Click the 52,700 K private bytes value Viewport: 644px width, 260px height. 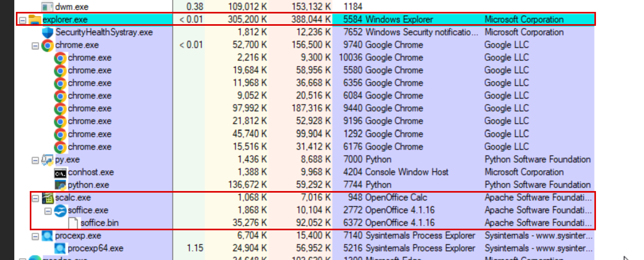coord(250,45)
